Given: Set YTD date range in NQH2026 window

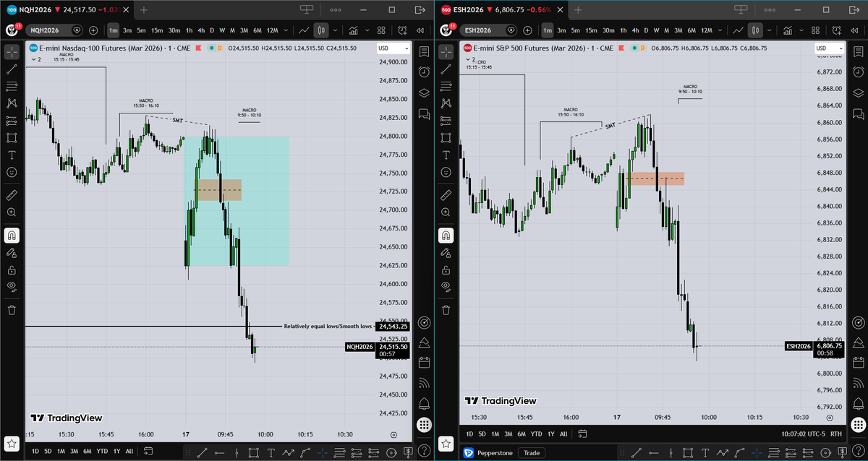Looking at the screenshot, I should tap(103, 451).
